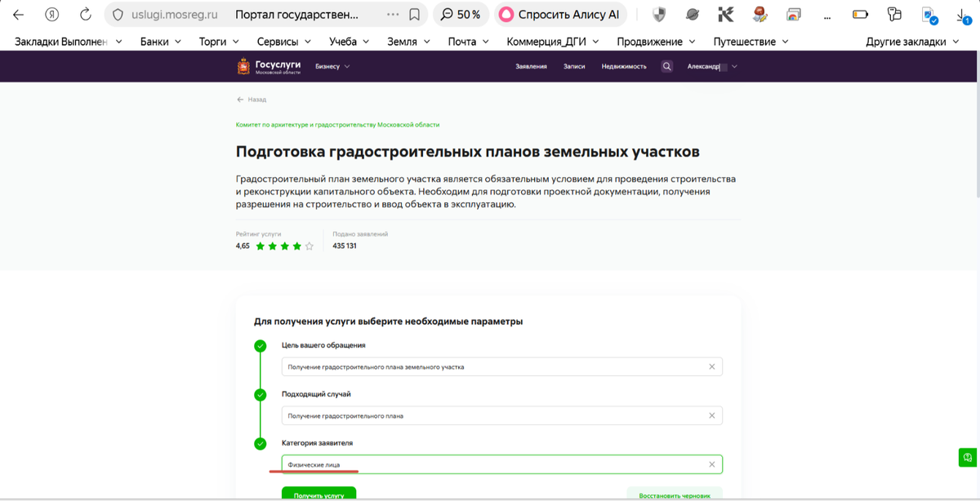Click the uslugi.mosreg.ru address text
This screenshot has height=501, width=980.
coord(175,15)
